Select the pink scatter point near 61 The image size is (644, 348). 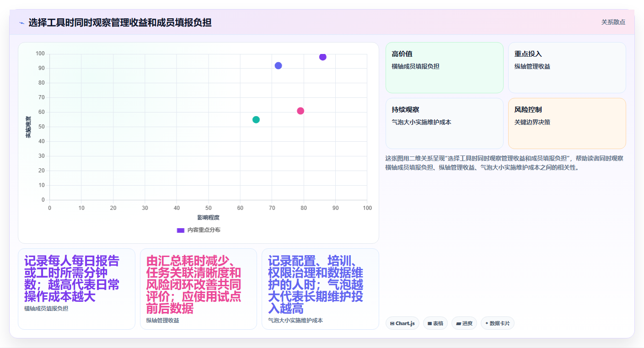coord(301,111)
